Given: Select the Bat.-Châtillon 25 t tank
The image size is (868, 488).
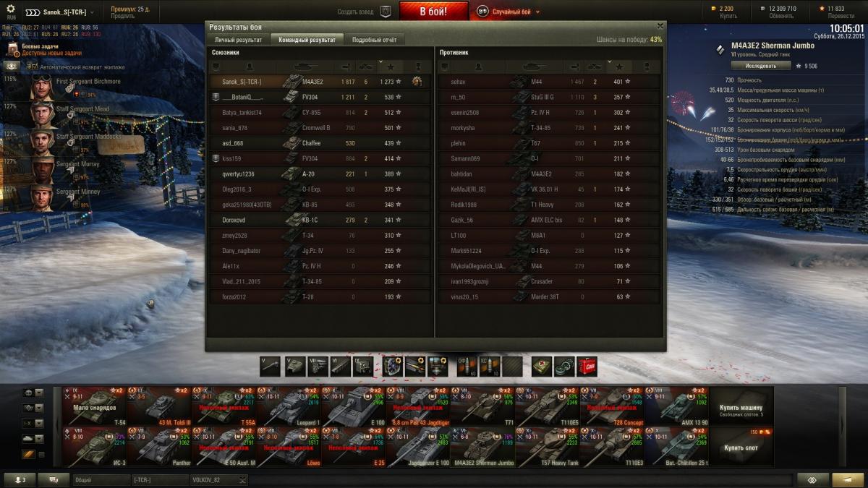Looking at the screenshot, I should (x=676, y=448).
